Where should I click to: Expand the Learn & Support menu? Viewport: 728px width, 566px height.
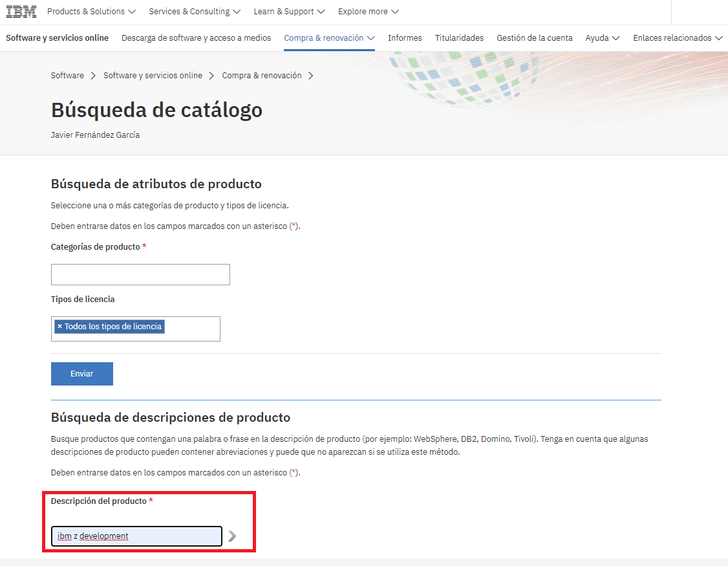289,12
